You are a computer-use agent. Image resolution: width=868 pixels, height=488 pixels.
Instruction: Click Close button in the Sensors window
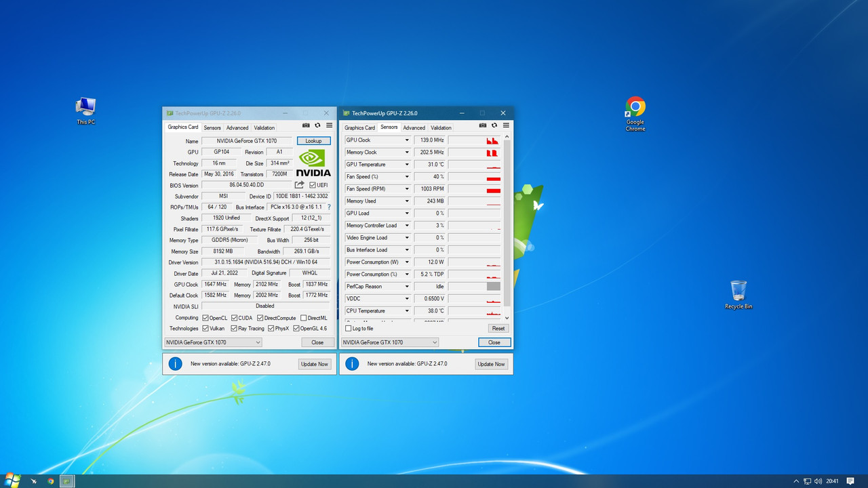pyautogui.click(x=494, y=342)
